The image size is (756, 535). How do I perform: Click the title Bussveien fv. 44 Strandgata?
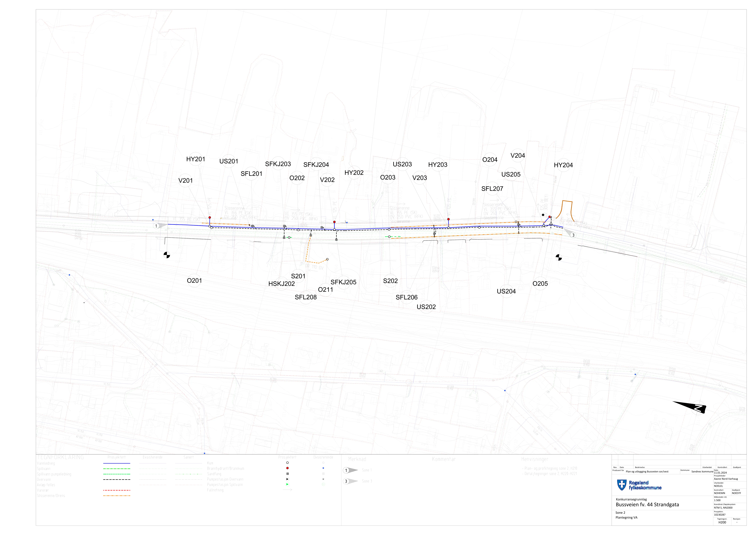tap(647, 505)
